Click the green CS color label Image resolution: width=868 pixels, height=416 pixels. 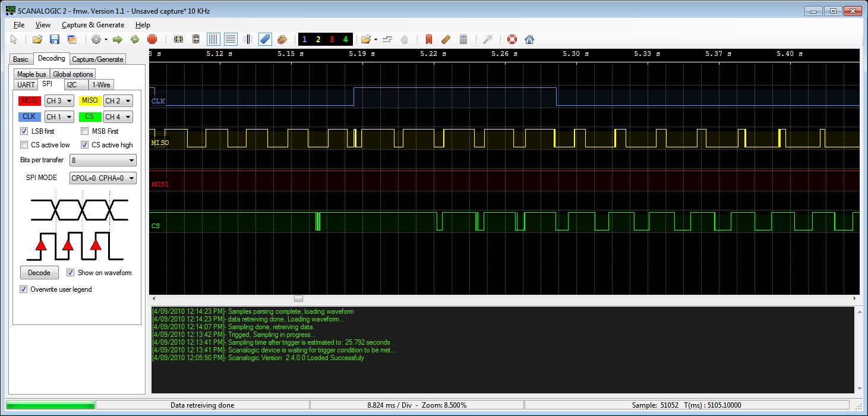(90, 116)
